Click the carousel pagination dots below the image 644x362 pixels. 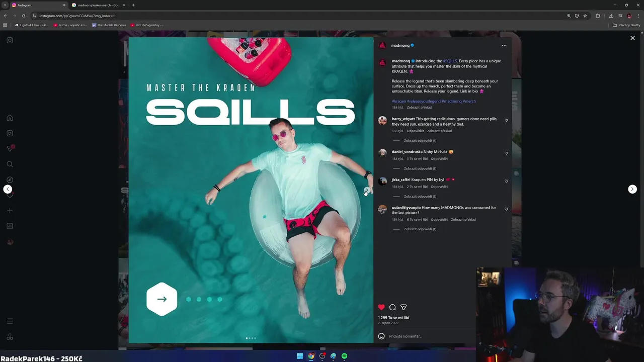[251, 338]
